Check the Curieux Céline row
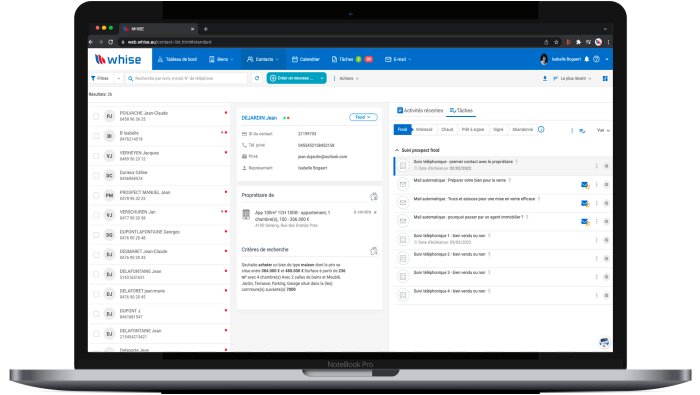Viewport: 700px width, 395px height. click(x=96, y=175)
